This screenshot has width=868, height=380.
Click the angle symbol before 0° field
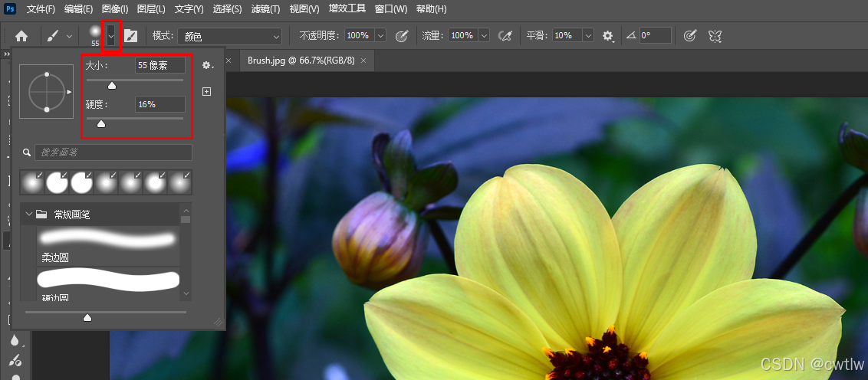coord(632,36)
